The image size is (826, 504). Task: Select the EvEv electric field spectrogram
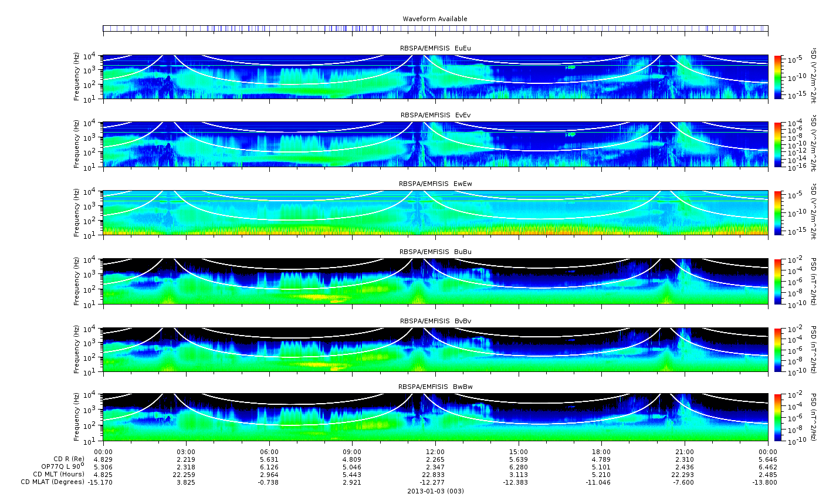[x=435, y=144]
